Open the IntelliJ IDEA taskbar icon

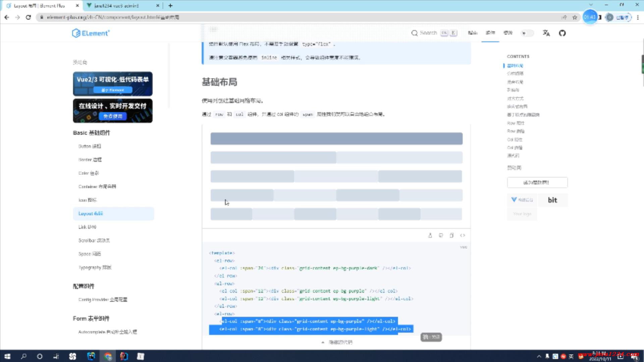coord(124,356)
